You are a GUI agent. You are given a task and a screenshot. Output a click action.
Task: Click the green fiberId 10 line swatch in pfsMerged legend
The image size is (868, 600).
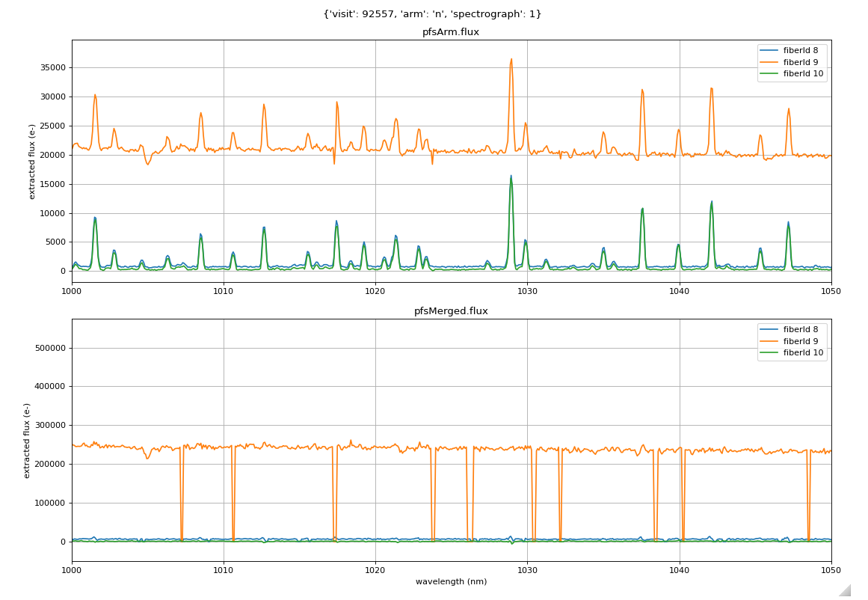point(769,353)
